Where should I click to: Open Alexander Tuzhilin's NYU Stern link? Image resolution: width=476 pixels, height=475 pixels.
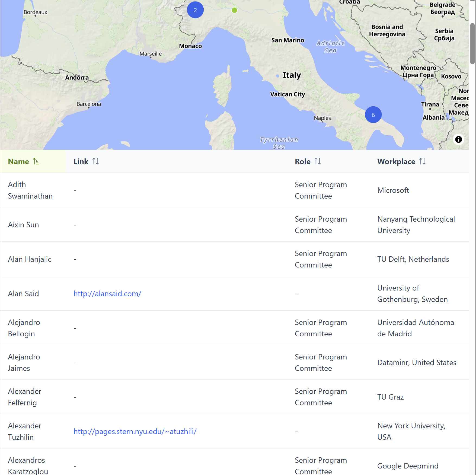[135, 431]
